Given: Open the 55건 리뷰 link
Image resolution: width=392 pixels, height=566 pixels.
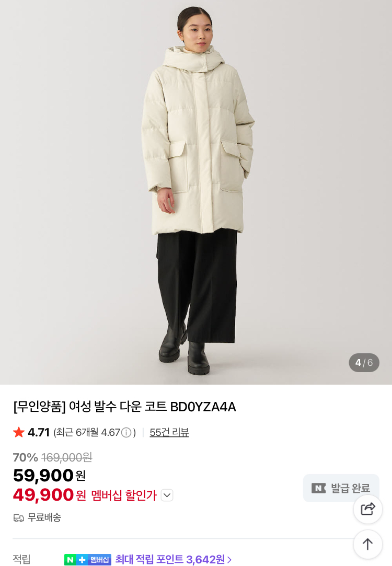Looking at the screenshot, I should (x=169, y=433).
